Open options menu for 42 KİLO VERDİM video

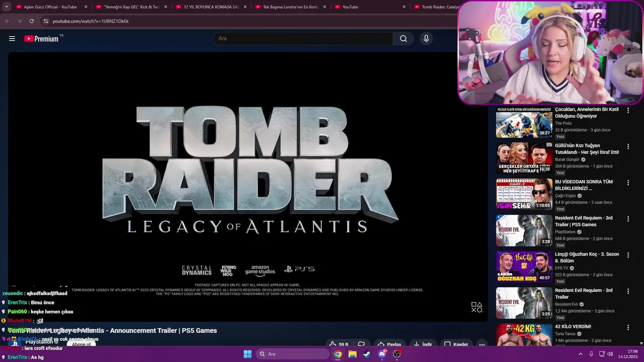pyautogui.click(x=628, y=328)
